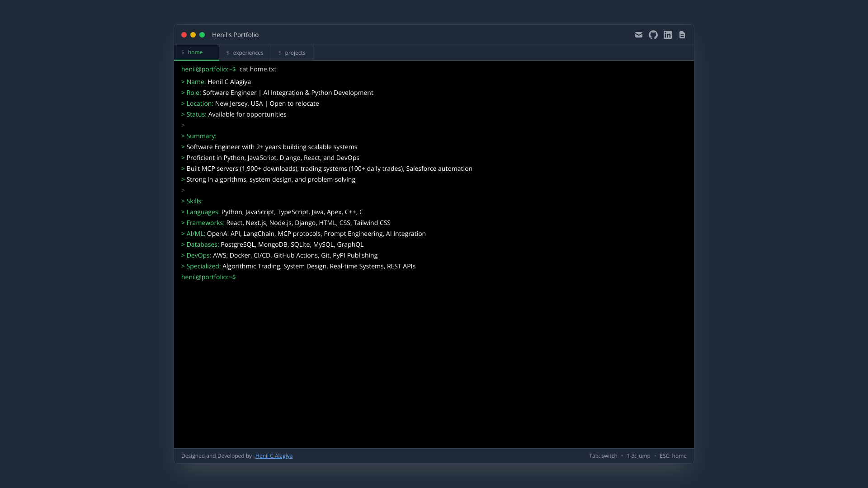Click the 'Tab: switch' footer hint

[603, 456]
